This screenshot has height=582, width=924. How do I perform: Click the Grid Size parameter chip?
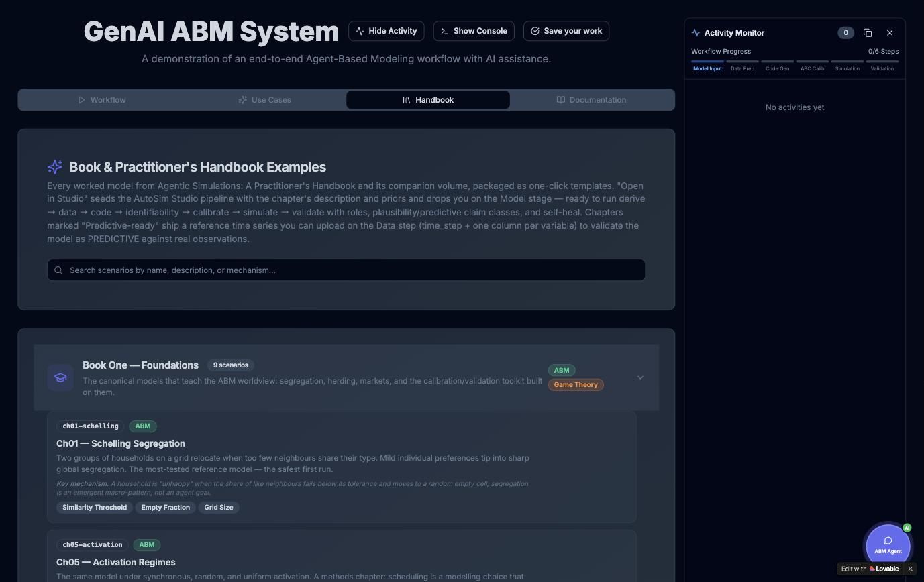point(219,508)
